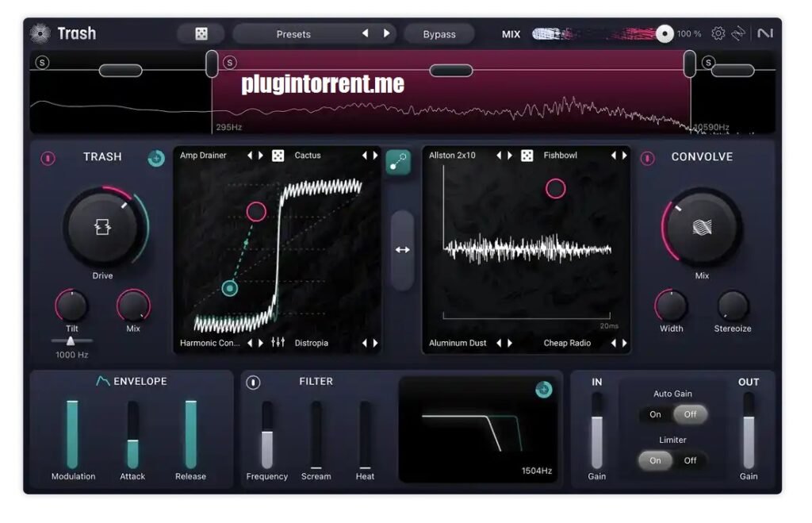Click the Native Instruments logo icon
812x523 pixels.
click(765, 33)
